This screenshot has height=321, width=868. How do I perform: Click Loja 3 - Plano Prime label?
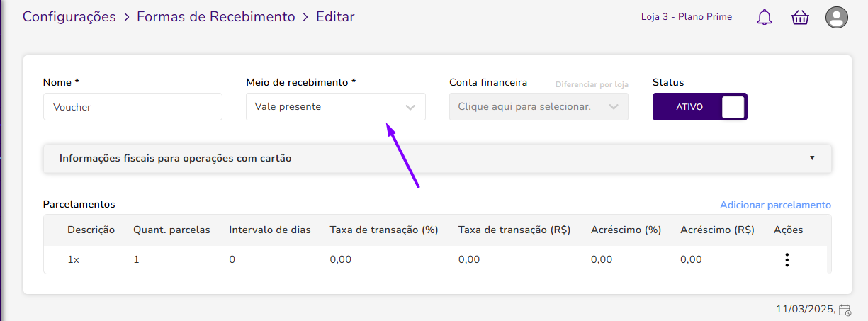687,16
